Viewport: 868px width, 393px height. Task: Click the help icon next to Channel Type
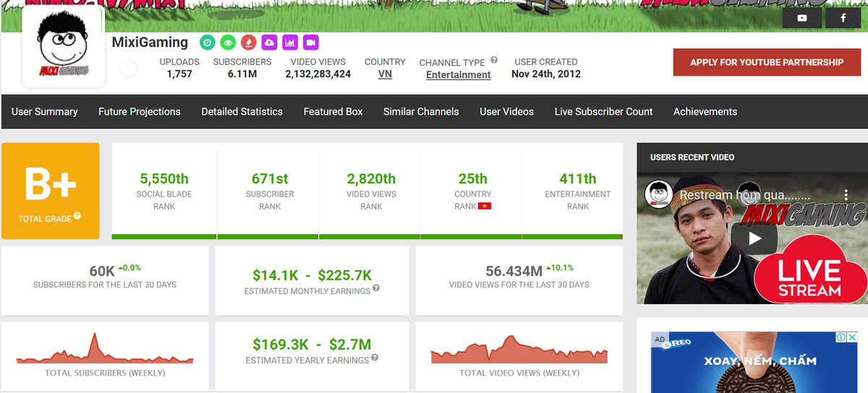(x=494, y=61)
